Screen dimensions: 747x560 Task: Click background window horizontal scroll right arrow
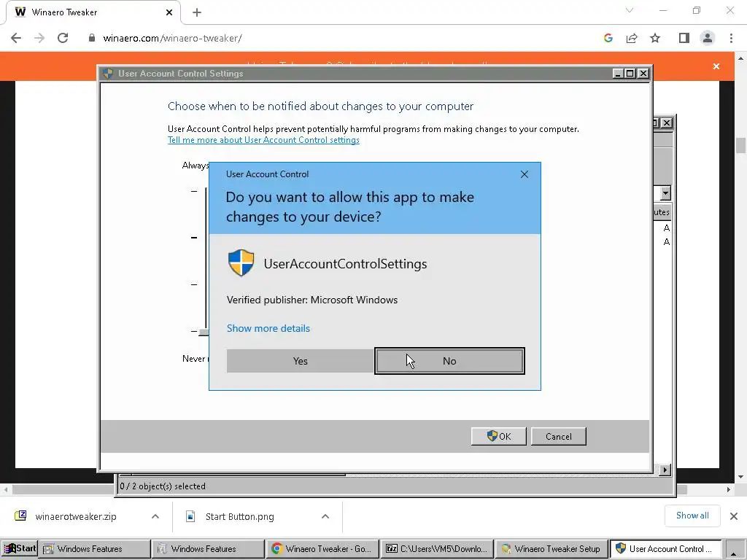pos(665,470)
